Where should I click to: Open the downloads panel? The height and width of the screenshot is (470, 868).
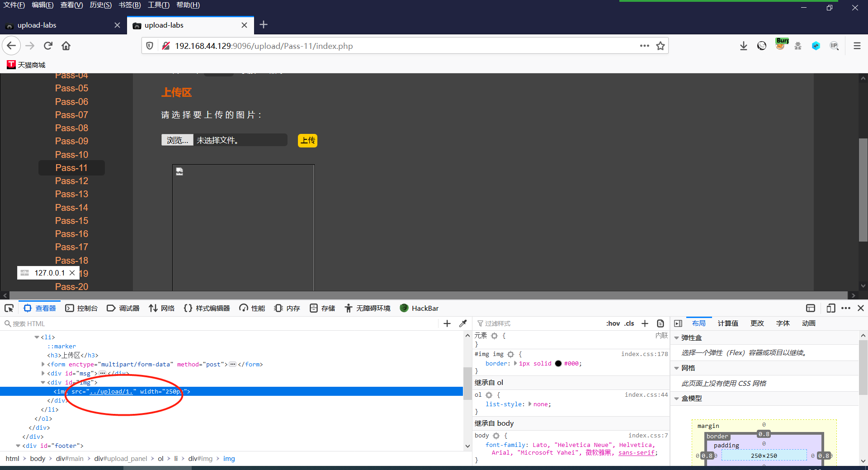743,46
